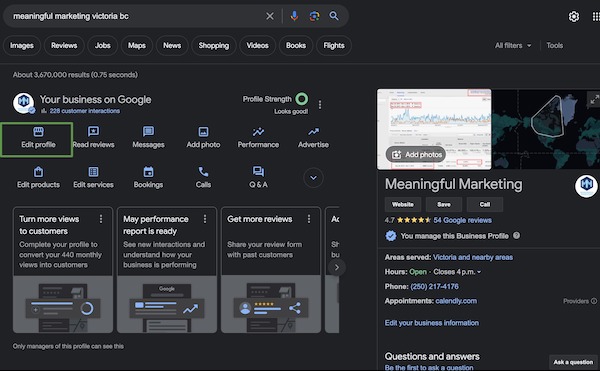The height and width of the screenshot is (371, 600).
Task: Open the 228 customer interactions link
Action: pyautogui.click(x=85, y=111)
